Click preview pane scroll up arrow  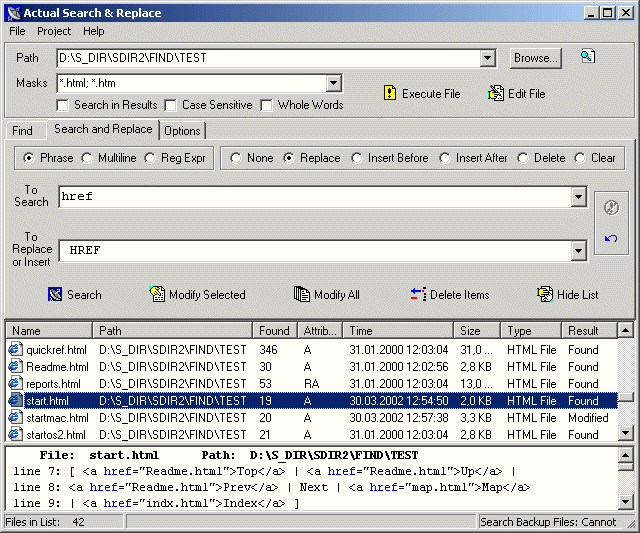click(626, 455)
